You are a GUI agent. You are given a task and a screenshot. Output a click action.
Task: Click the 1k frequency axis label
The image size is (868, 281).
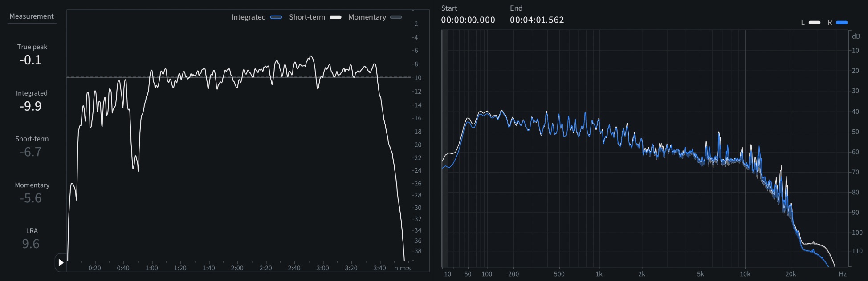click(x=599, y=274)
